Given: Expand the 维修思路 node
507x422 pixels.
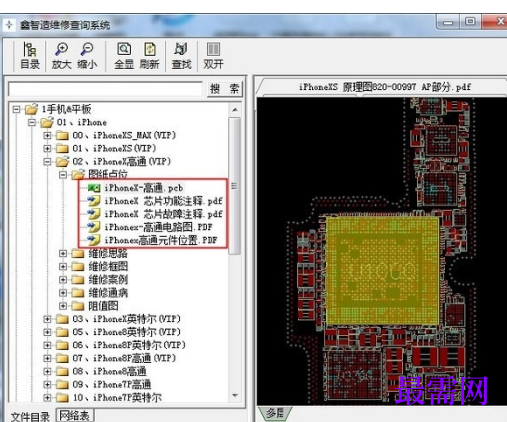Looking at the screenshot, I should click(63, 253).
